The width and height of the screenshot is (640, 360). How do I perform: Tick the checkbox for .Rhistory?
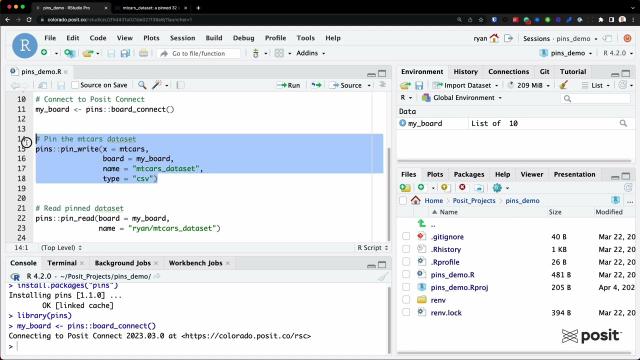pos(406,249)
